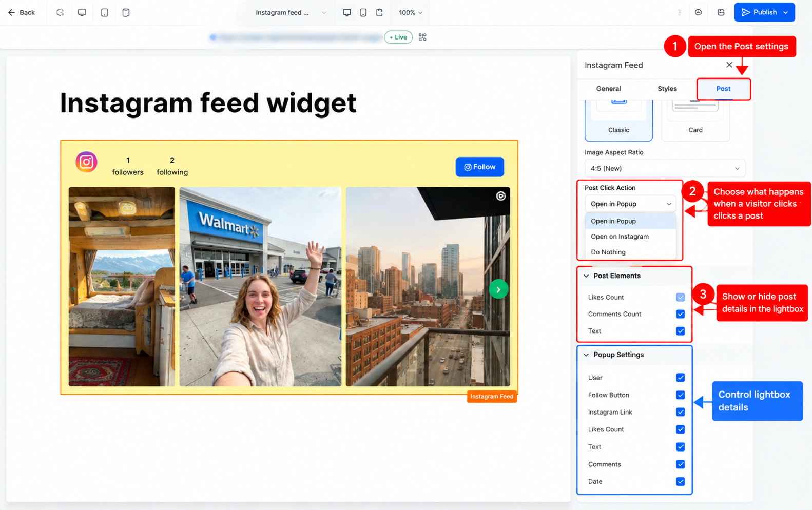Click the orange "Instagram Feed" widget label
The width and height of the screenshot is (812, 510).
pyautogui.click(x=492, y=397)
